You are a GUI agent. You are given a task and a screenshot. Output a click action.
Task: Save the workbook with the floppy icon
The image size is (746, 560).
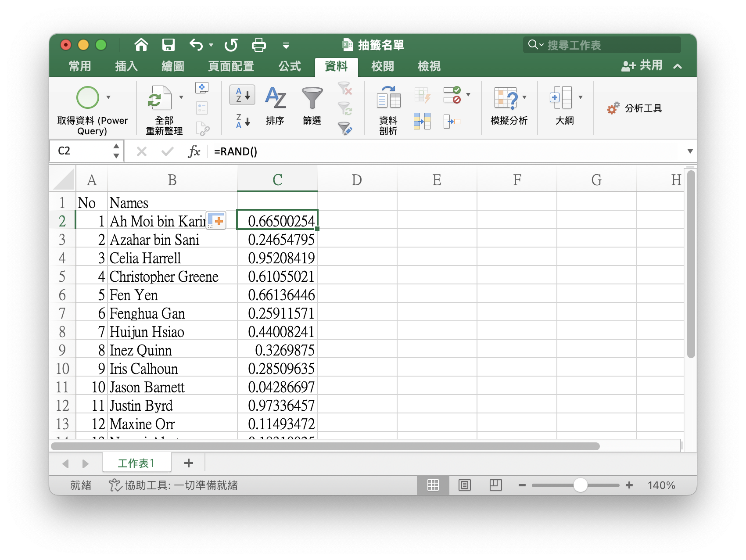pyautogui.click(x=169, y=45)
